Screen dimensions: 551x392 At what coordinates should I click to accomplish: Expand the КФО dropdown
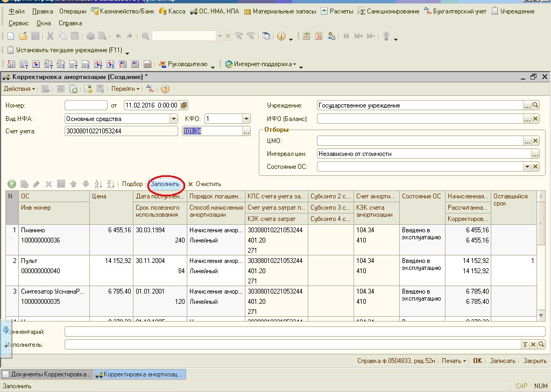[246, 119]
